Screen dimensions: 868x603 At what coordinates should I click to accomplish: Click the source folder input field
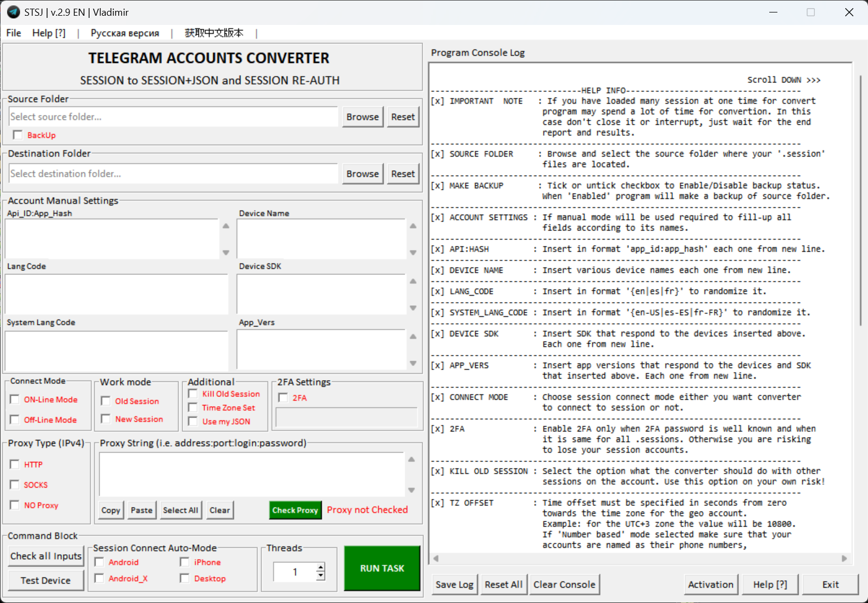coord(173,117)
